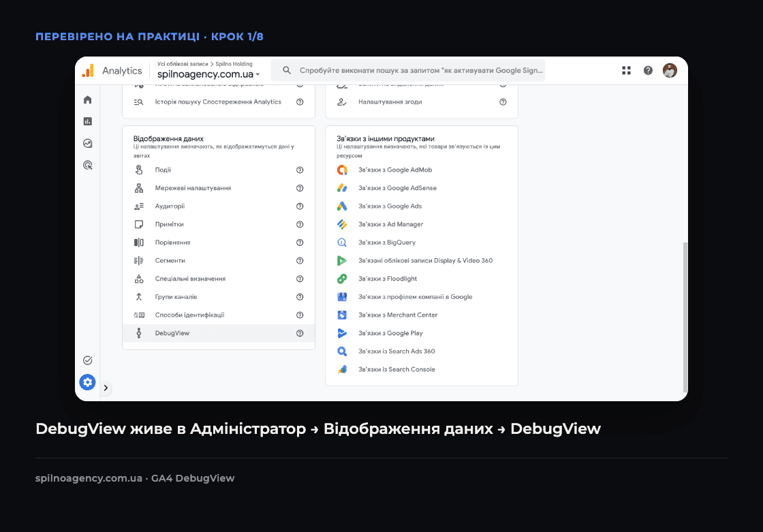
Task: Open Advertising icon in sidebar
Action: pos(88,165)
